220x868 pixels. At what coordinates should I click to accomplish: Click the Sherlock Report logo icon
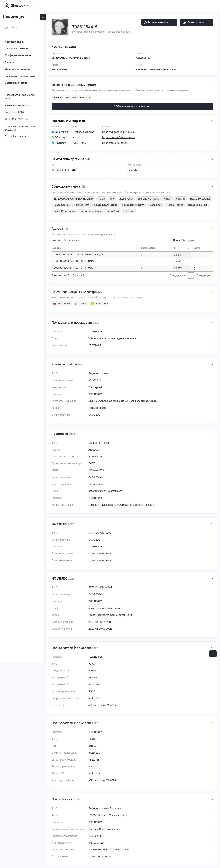(7, 6)
